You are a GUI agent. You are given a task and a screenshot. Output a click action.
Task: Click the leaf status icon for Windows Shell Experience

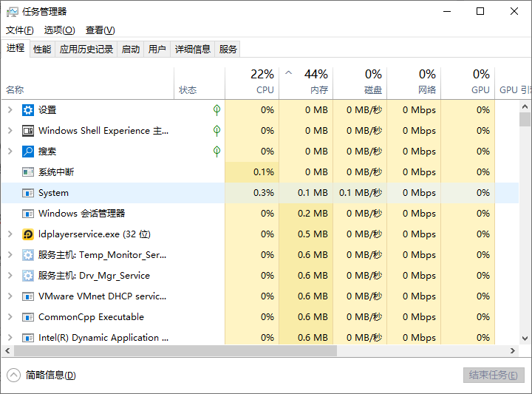216,131
